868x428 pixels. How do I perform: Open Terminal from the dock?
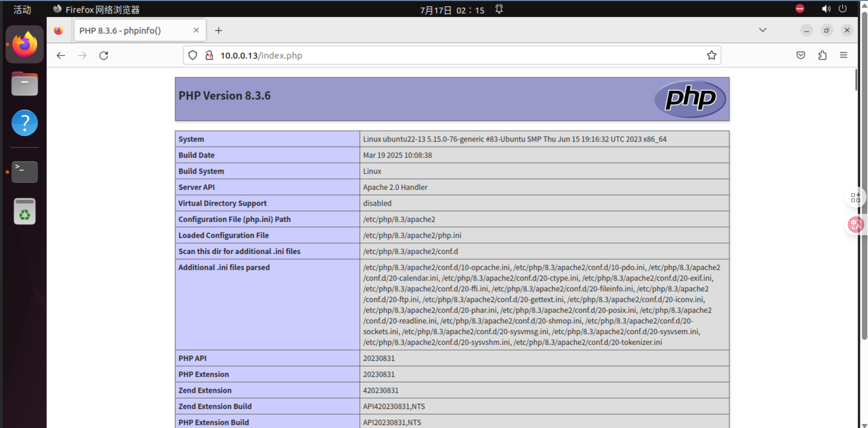coord(25,172)
